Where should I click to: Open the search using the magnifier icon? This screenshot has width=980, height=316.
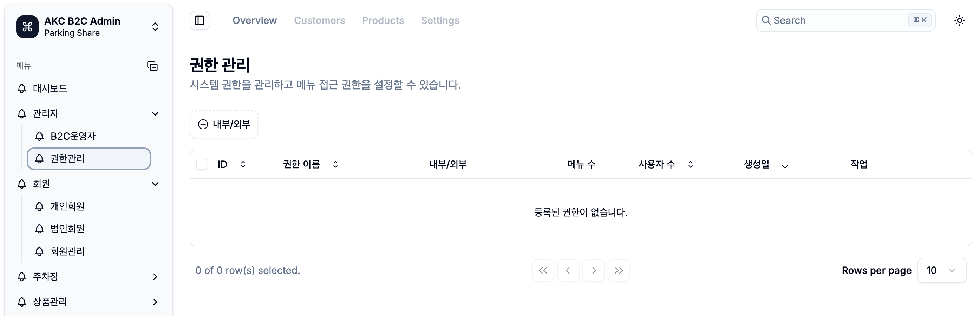click(767, 20)
